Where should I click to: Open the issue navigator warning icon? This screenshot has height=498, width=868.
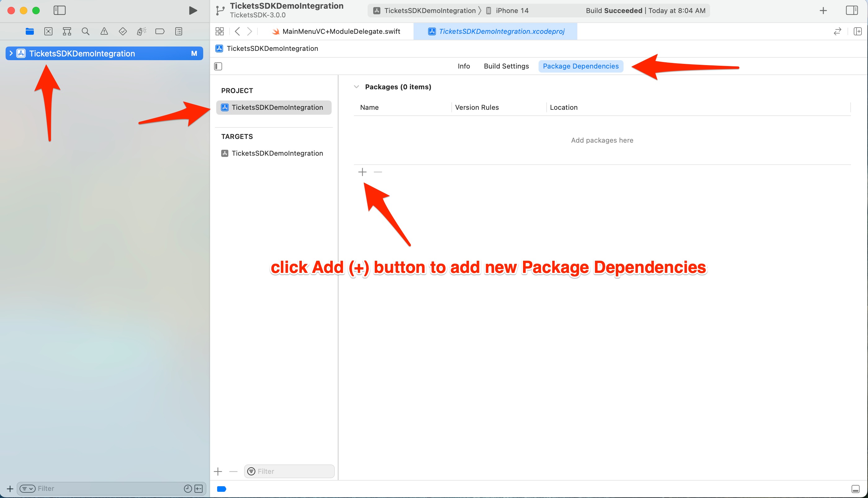104,31
